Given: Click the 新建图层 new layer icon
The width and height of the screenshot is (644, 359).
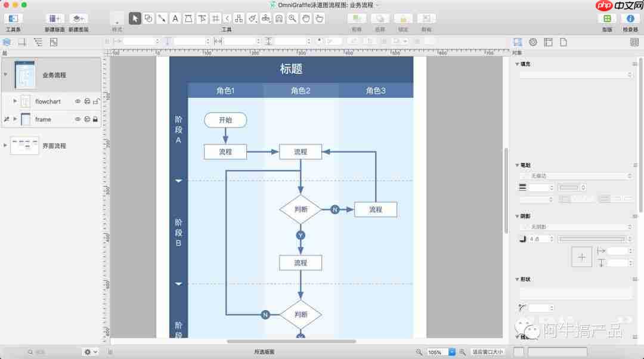Looking at the screenshot, I should coord(78,18).
